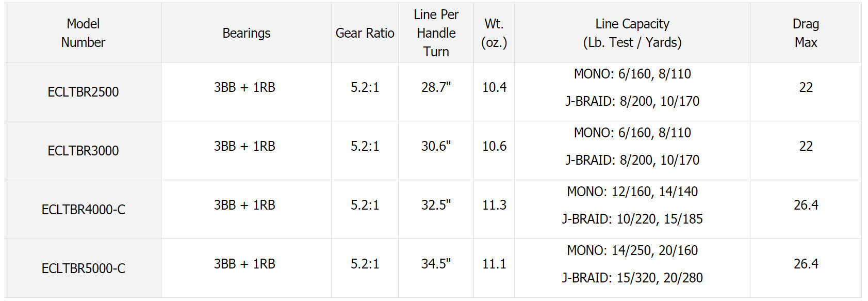Select the ECLTBR5000-C drag max 26.4 value
868x301 pixels.
806,264
